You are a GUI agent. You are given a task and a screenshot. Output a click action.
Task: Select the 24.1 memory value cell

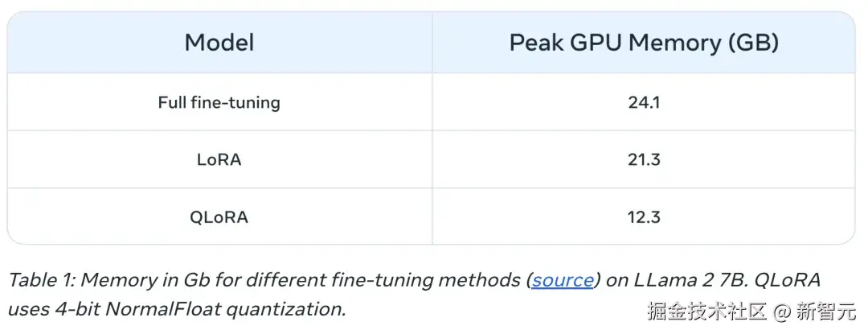(644, 102)
